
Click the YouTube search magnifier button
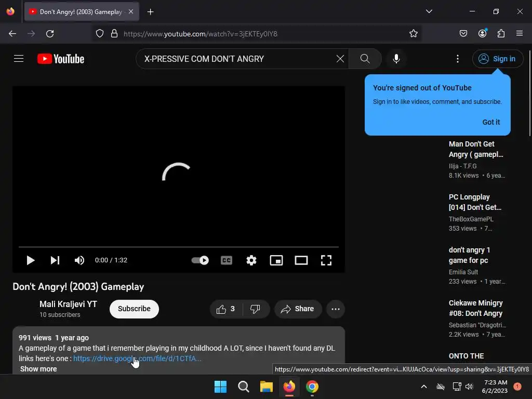(365, 59)
